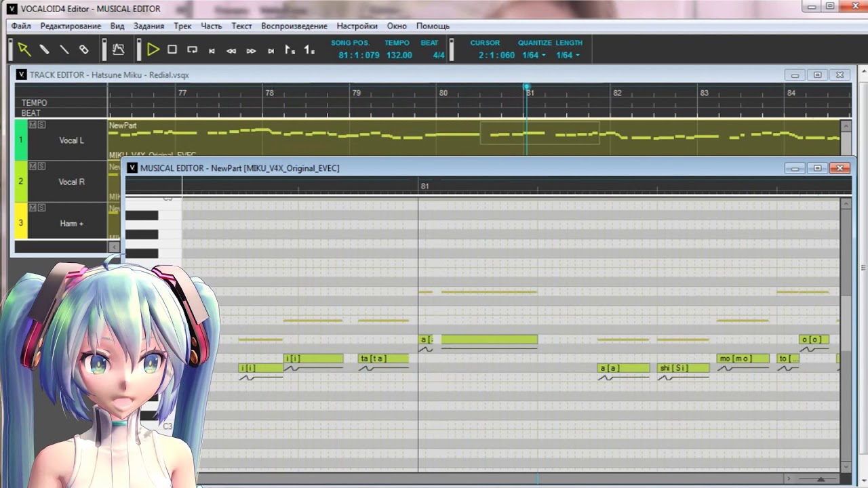Click the Musical Editor horizontal zoom slider

(x=821, y=479)
